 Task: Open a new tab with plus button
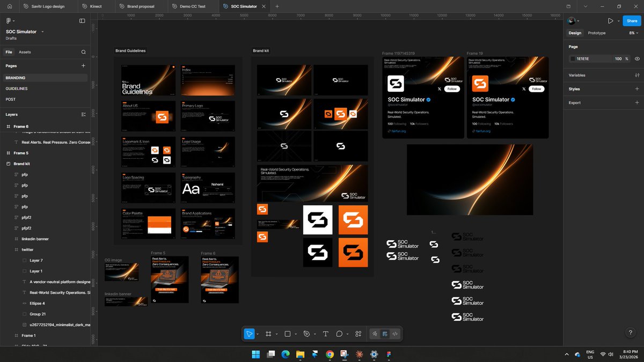[277, 6]
